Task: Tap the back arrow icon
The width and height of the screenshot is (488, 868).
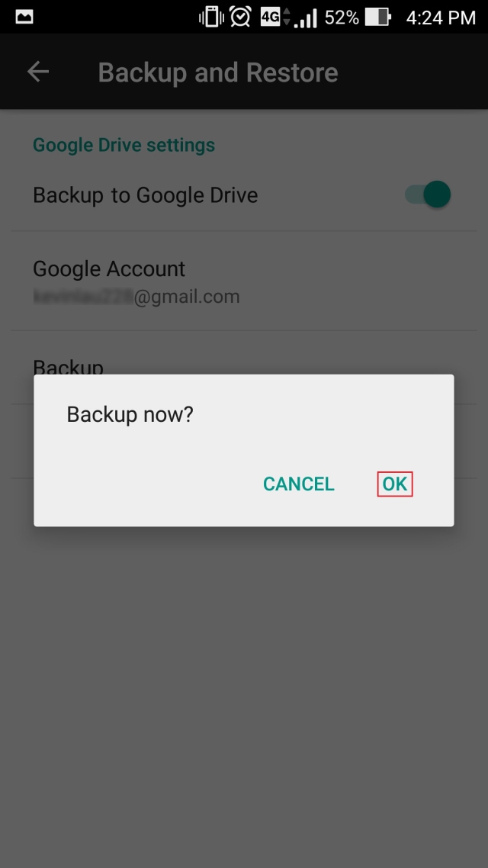Action: click(38, 72)
